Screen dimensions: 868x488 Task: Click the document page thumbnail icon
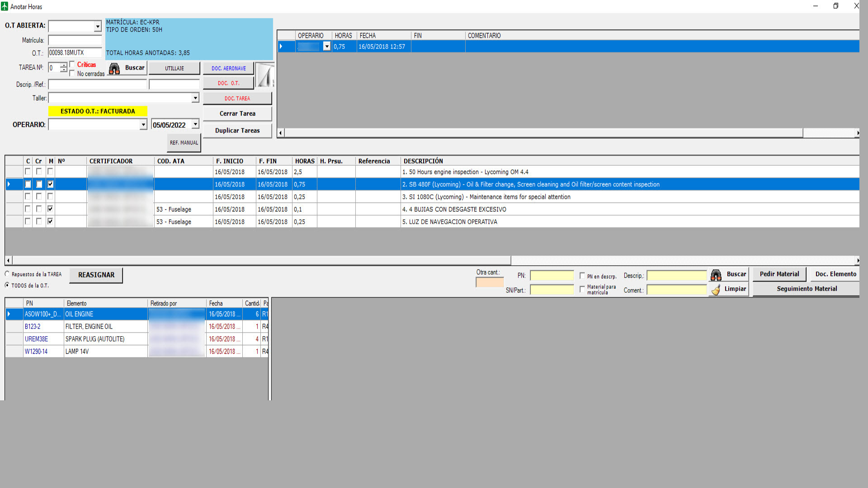(265, 75)
